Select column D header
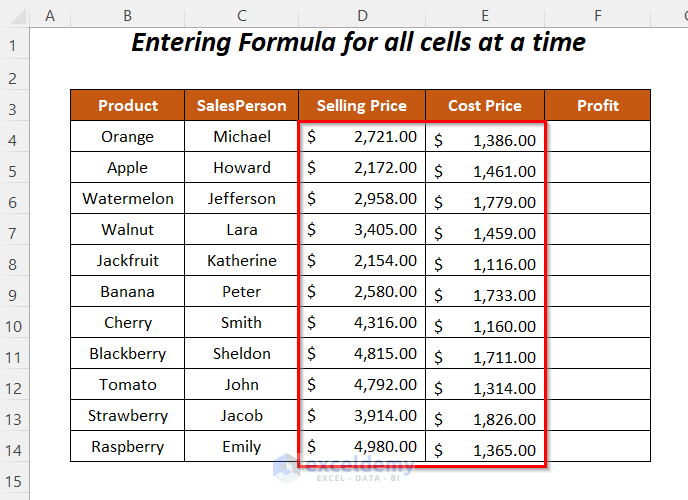This screenshot has width=688, height=500. point(362,15)
